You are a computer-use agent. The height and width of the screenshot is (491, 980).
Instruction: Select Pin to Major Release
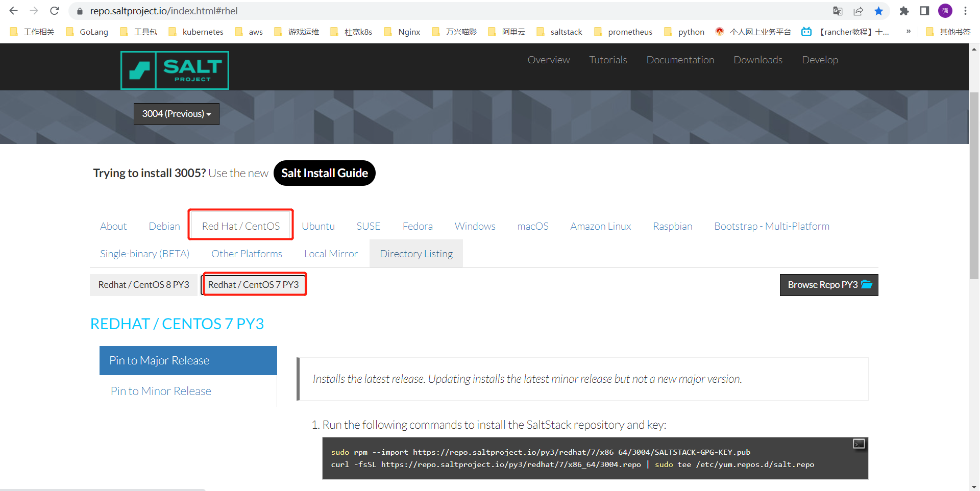click(x=188, y=360)
